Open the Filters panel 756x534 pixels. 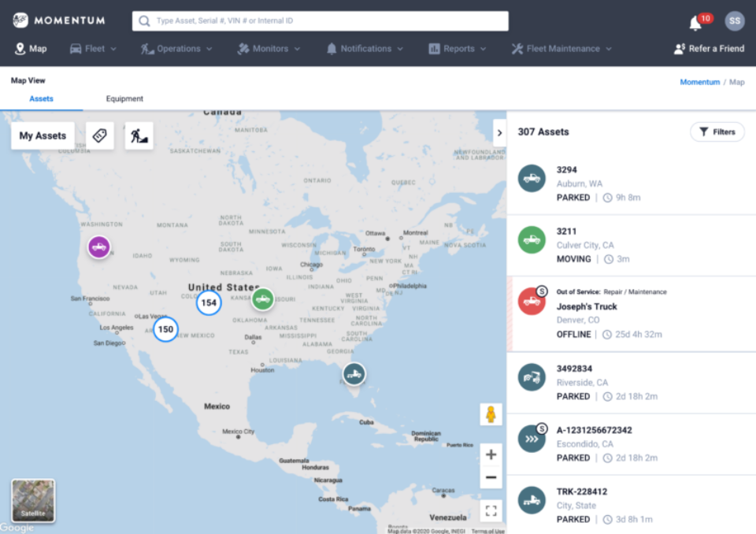[x=717, y=132]
